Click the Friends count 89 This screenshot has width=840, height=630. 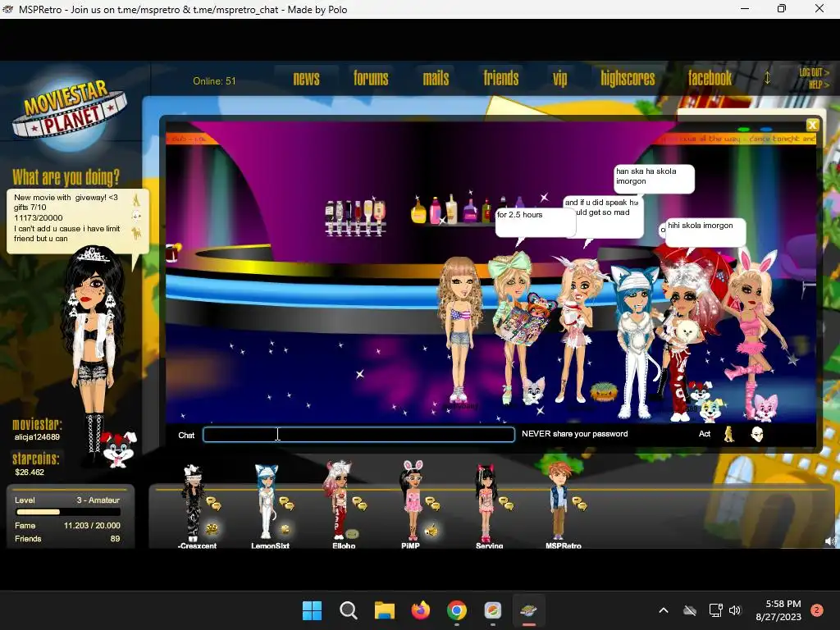[115, 539]
